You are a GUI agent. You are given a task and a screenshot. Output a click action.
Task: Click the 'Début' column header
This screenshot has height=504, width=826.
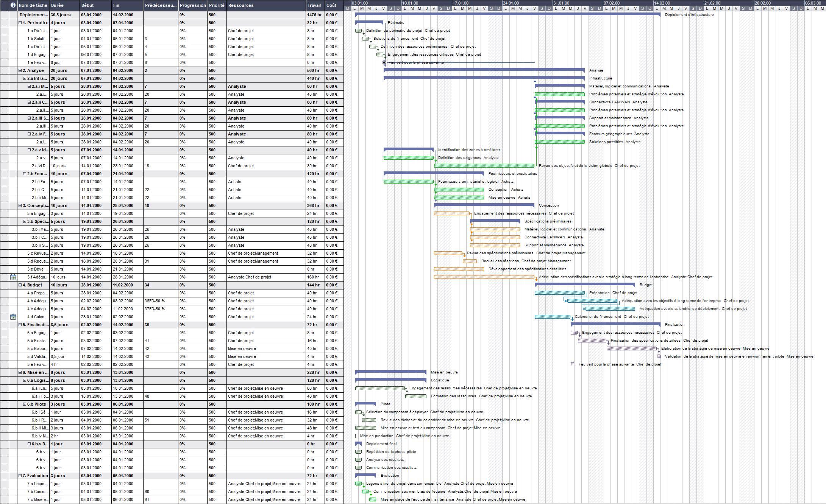click(x=95, y=5)
